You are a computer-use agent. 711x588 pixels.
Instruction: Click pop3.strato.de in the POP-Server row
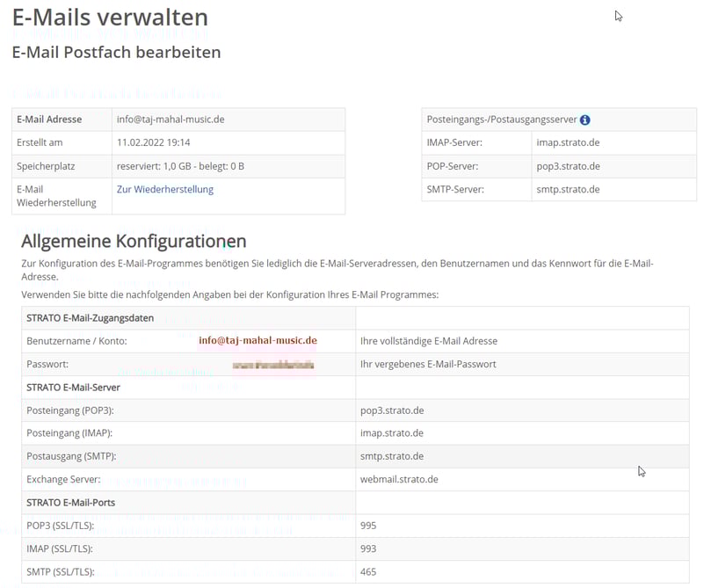click(x=568, y=166)
